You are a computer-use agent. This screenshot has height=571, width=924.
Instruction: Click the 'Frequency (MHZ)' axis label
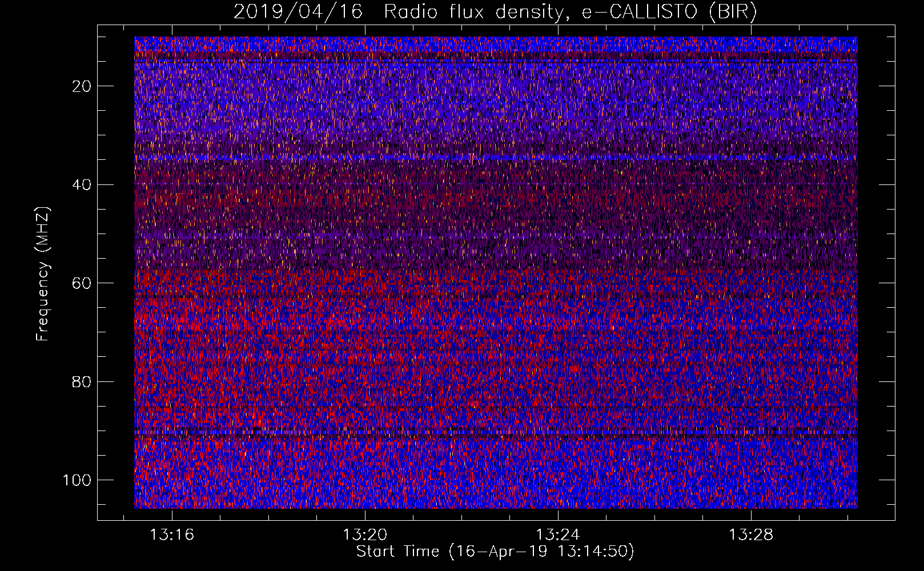click(x=43, y=274)
